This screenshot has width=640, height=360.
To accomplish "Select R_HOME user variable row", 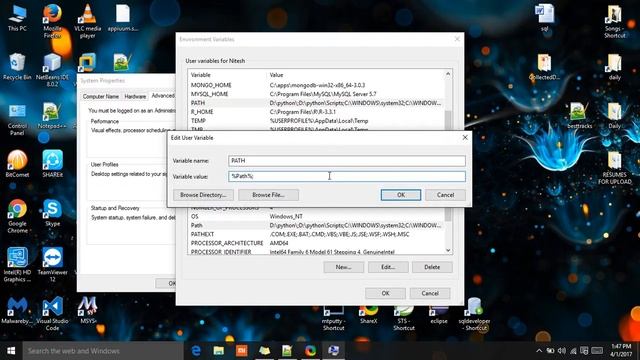I will coord(316,112).
